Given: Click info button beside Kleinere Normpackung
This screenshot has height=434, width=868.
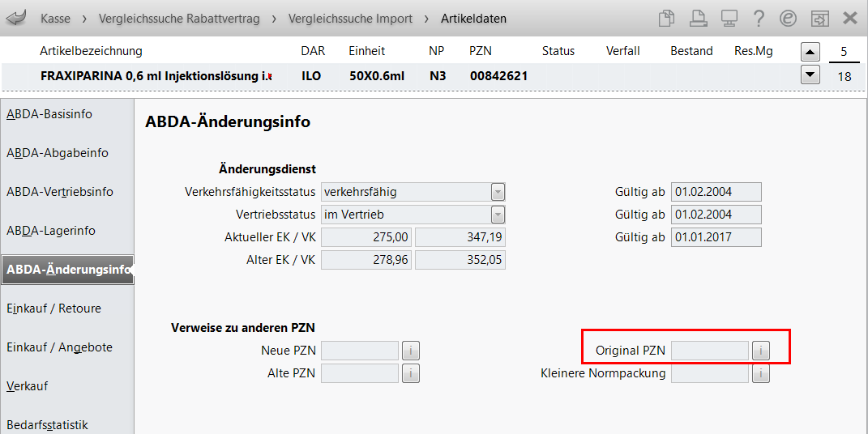Looking at the screenshot, I should pos(760,373).
